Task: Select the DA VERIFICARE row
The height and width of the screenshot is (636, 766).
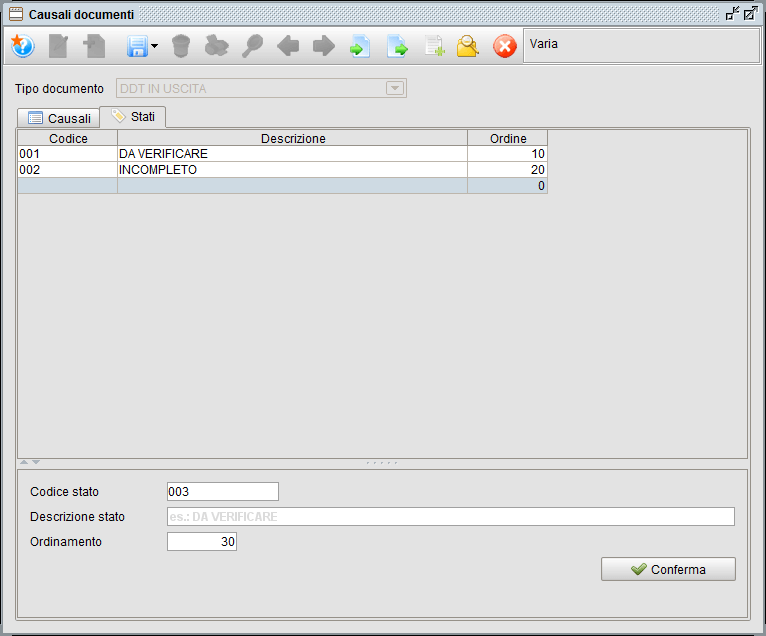Action: point(282,154)
